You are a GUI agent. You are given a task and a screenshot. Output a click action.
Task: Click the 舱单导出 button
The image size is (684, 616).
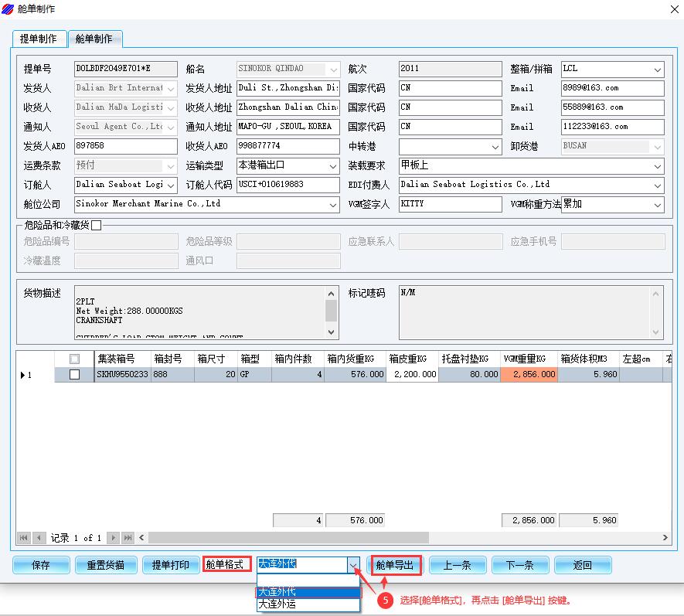click(x=395, y=565)
